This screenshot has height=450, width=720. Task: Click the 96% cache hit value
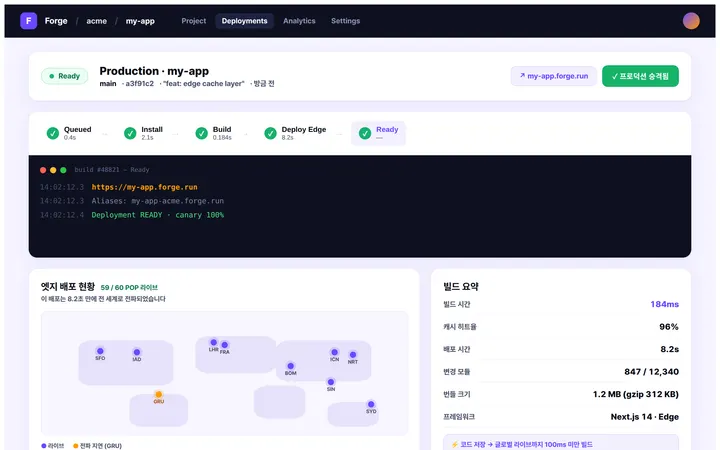669,326
